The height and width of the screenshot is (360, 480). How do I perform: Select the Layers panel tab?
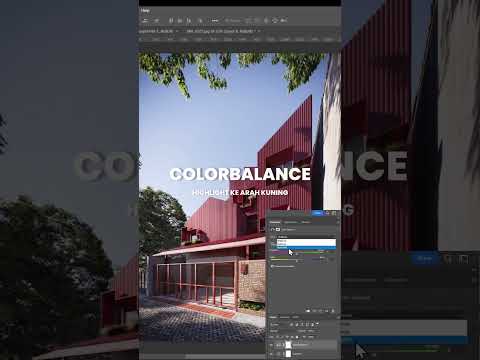(x=273, y=317)
